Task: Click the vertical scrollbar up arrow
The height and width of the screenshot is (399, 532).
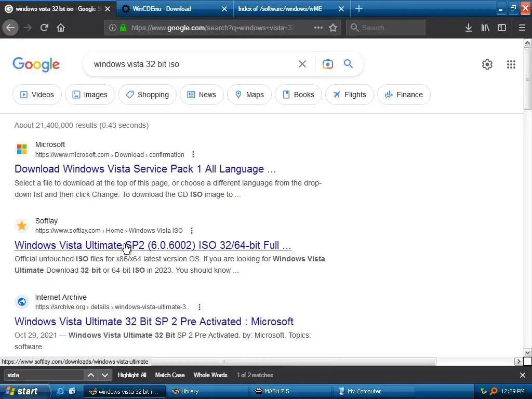Action: 527,43
